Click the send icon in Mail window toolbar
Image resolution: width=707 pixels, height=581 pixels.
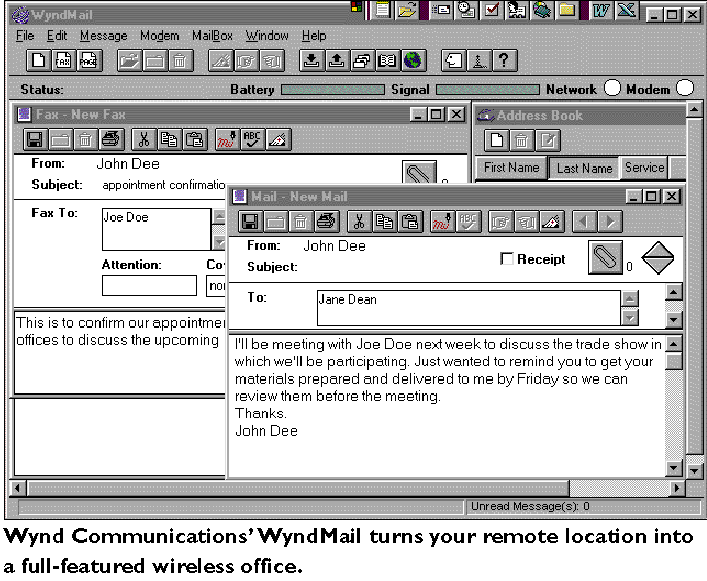(551, 221)
